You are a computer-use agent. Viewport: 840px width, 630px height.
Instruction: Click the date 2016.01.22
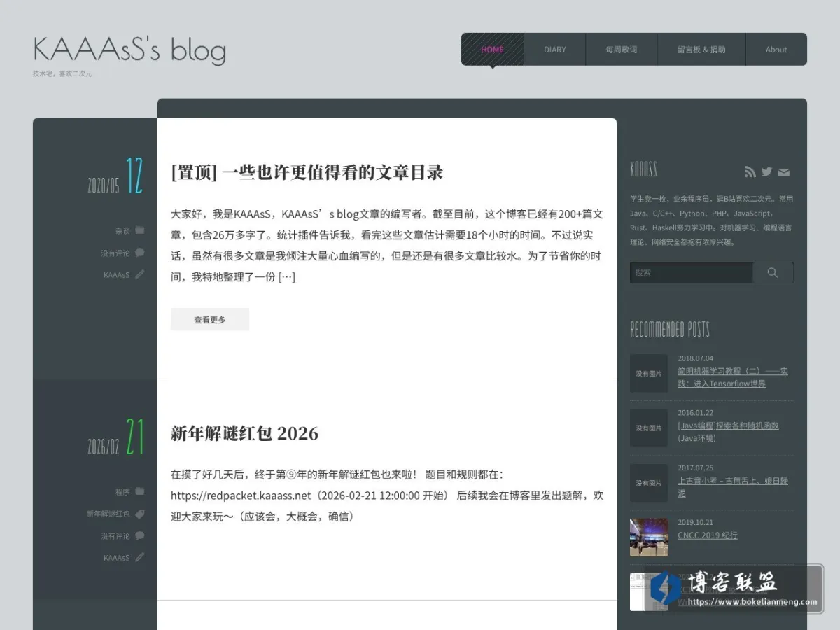695,413
